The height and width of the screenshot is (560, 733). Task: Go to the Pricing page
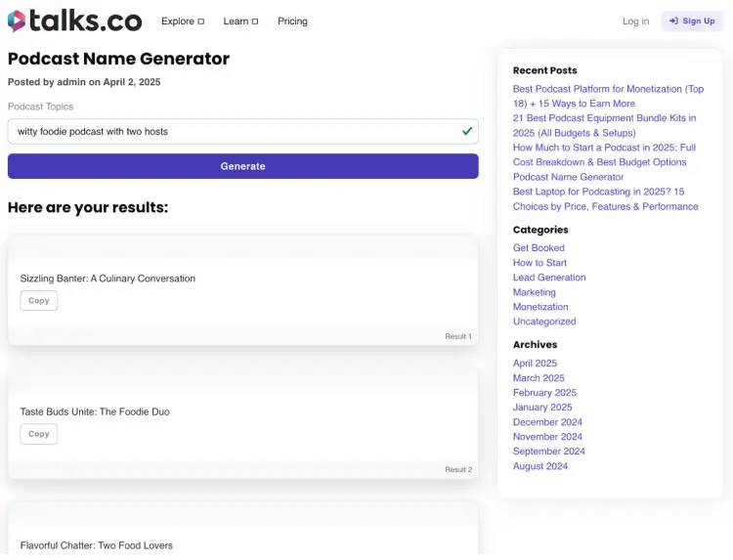292,22
